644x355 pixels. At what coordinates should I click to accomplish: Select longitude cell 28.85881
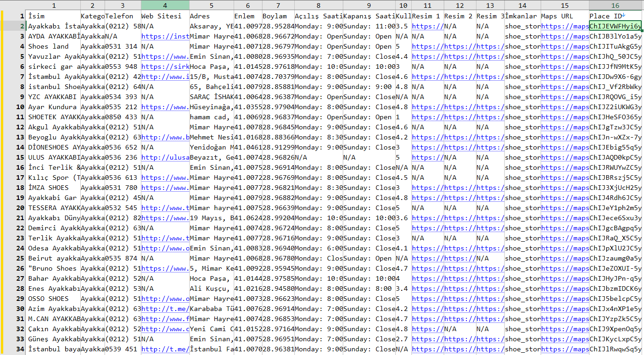point(278,87)
